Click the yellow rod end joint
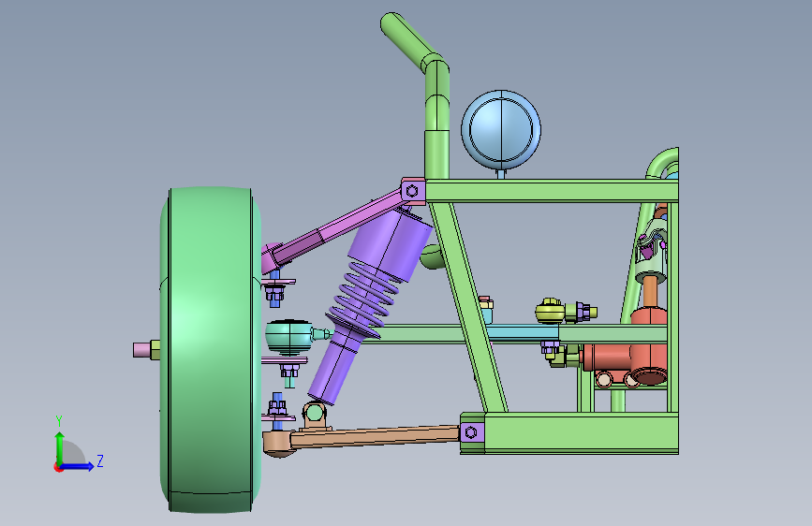Screen dimensions: 812x526 (x=550, y=310)
